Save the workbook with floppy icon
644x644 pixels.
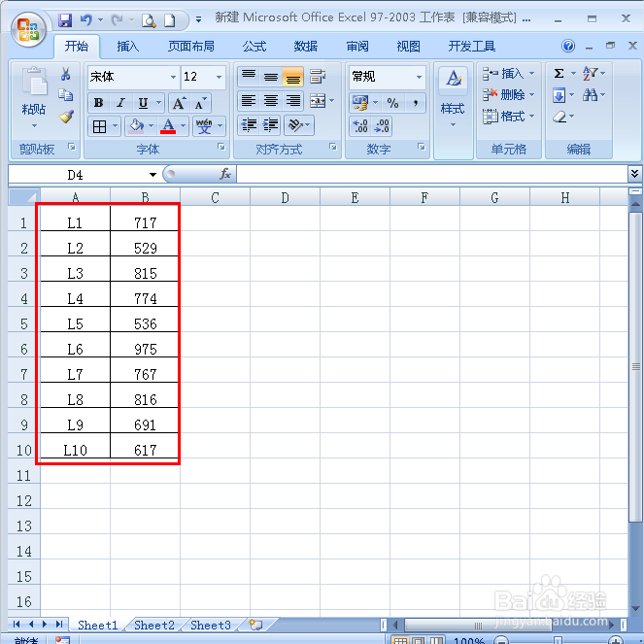tap(65, 19)
